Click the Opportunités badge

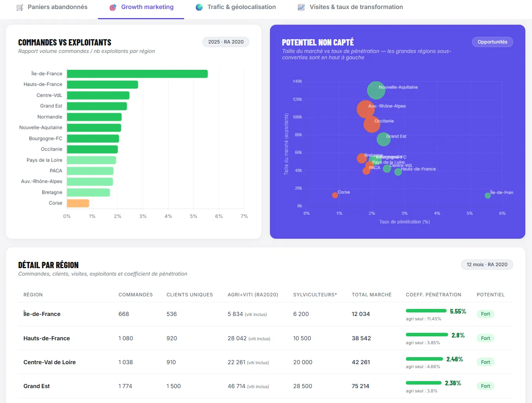[x=492, y=42]
